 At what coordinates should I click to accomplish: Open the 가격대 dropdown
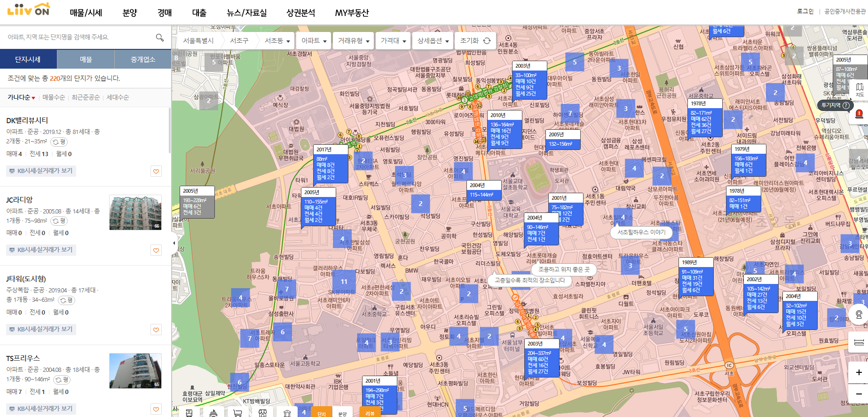(393, 41)
